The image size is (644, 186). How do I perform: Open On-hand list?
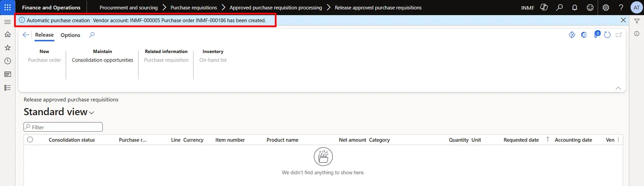pyautogui.click(x=213, y=60)
